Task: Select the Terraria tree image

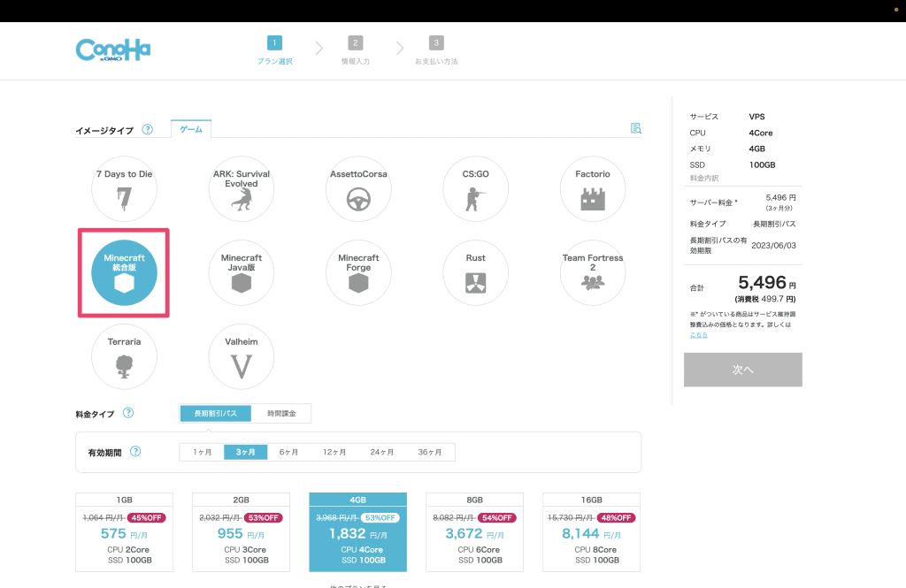Action: [x=124, y=356]
